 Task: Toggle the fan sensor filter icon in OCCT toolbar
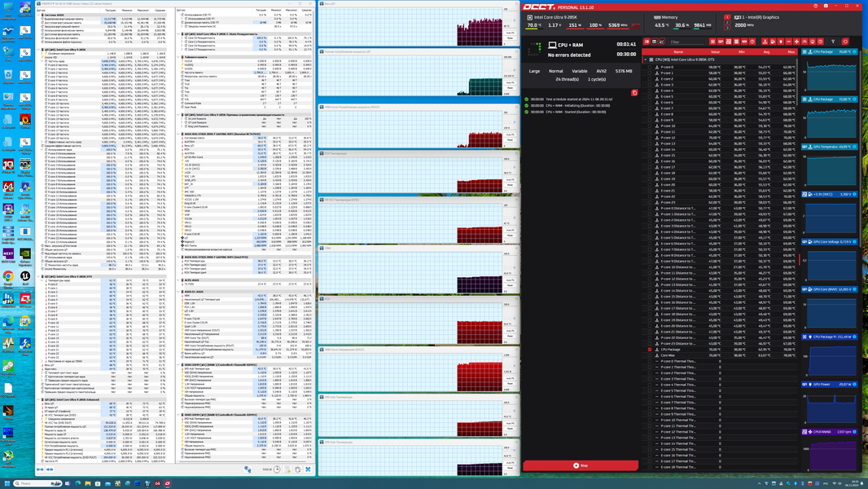pyautogui.click(x=796, y=42)
